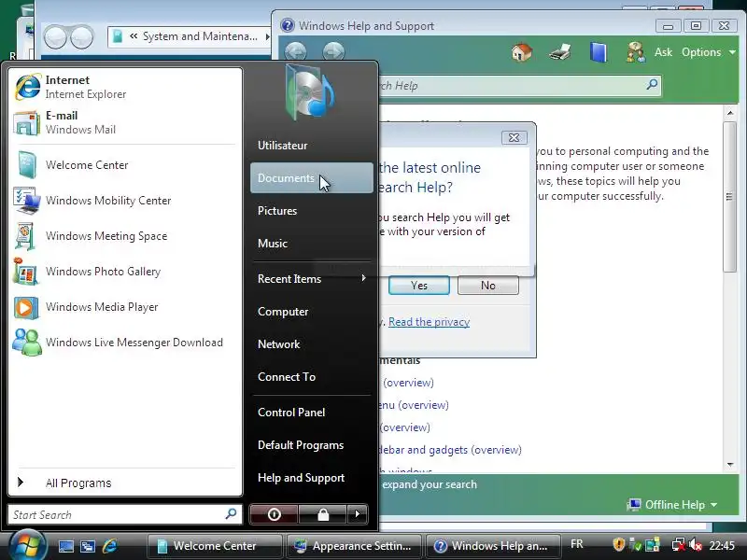Switch to Welcome Center taskbar button
This screenshot has height=560, width=747.
point(214,546)
